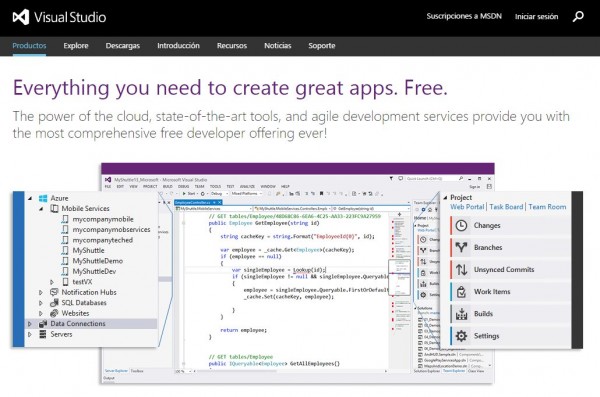This screenshot has height=397, width=600.
Task: Collapse the Azure tree node
Action: click(30, 198)
